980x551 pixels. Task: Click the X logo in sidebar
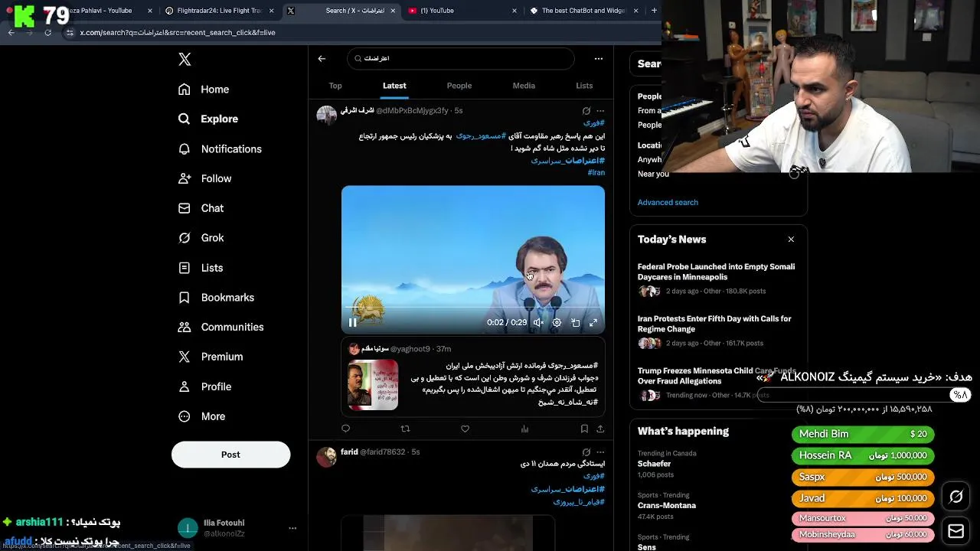pos(185,59)
